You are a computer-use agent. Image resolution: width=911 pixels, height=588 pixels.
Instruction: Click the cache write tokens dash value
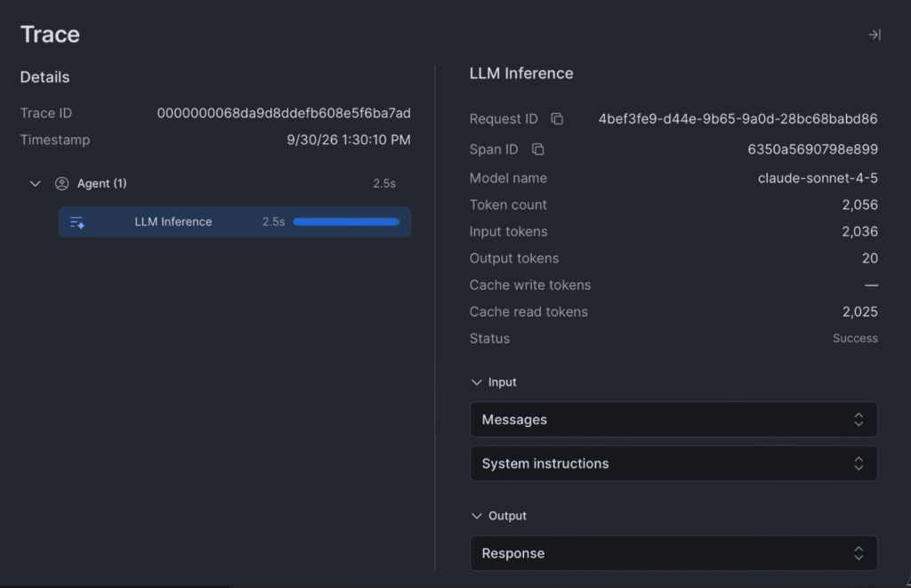pos(871,286)
